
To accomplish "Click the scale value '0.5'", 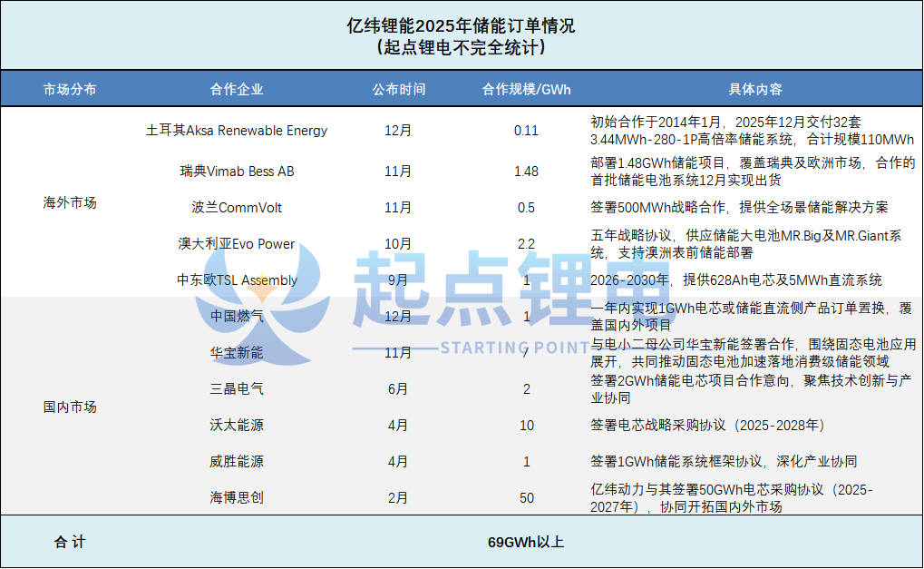I will coord(526,208).
